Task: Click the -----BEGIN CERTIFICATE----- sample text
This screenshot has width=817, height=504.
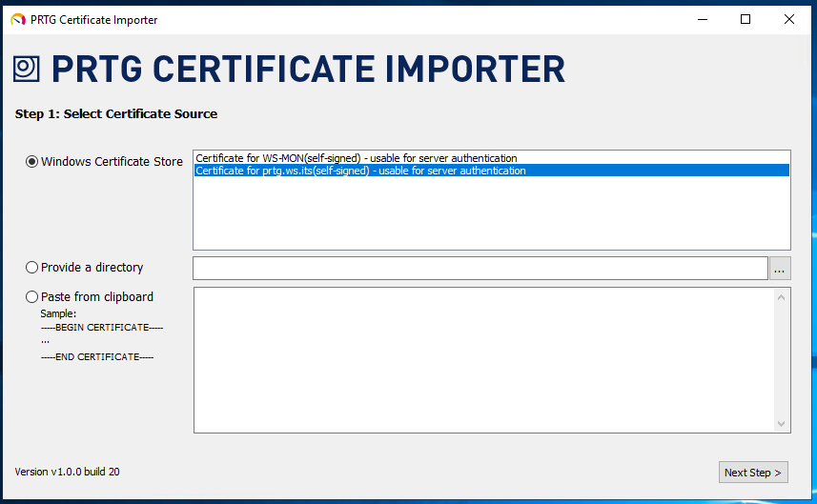Action: pos(102,328)
